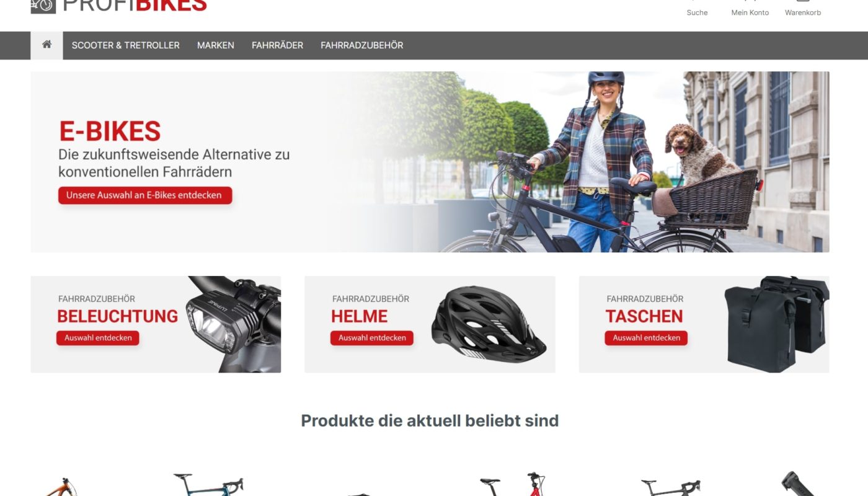Image resolution: width=868 pixels, height=496 pixels.
Task: Click the BELEUCHTUNG category heading
Action: point(118,316)
